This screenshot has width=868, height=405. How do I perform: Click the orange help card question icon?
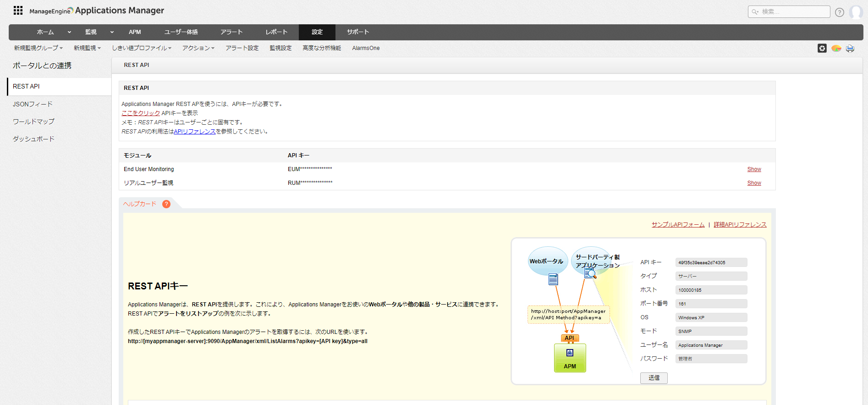pyautogui.click(x=166, y=204)
